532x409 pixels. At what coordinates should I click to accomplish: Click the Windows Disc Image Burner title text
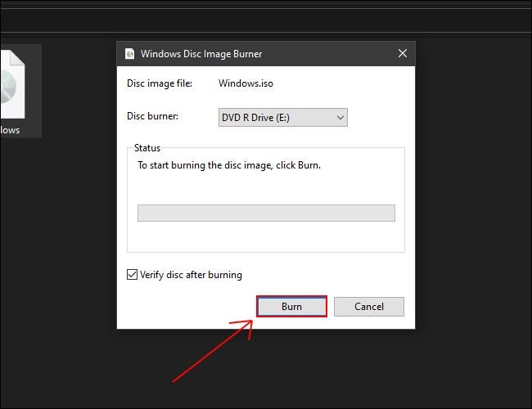(x=201, y=54)
